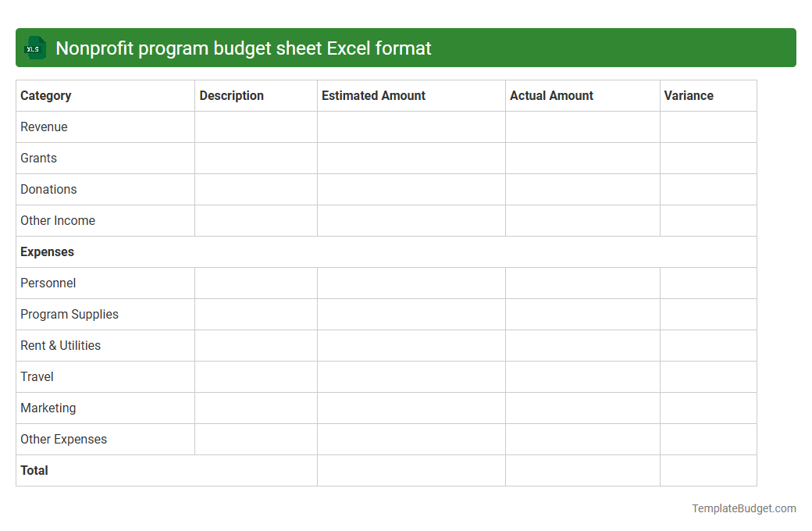Click the Revenue row label

(44, 127)
